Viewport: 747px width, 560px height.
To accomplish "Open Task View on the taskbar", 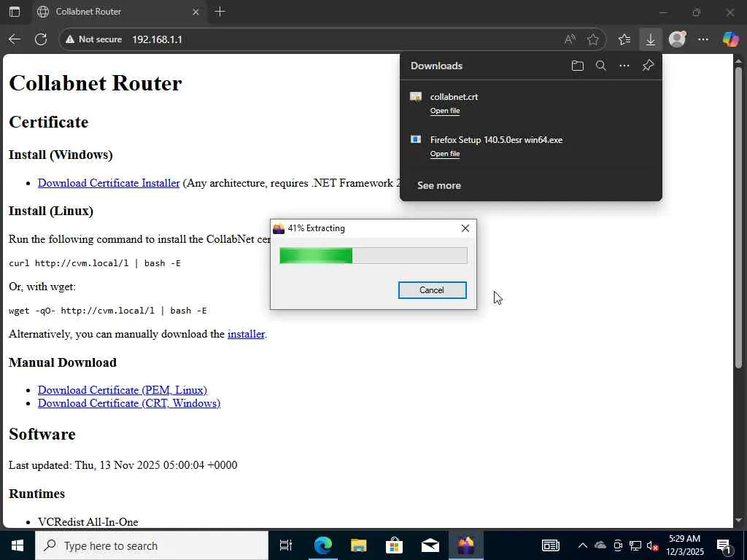I will [286, 545].
